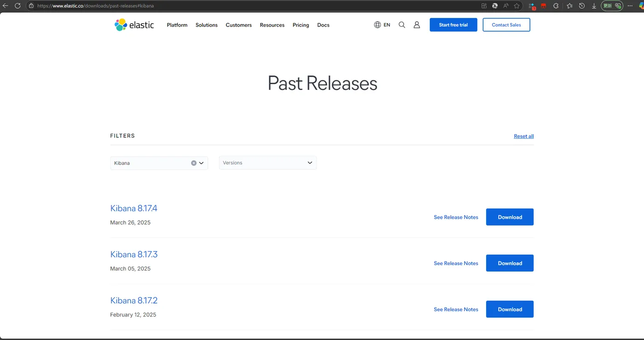The image size is (644, 340).
Task: Open the Solutions menu
Action: click(207, 25)
